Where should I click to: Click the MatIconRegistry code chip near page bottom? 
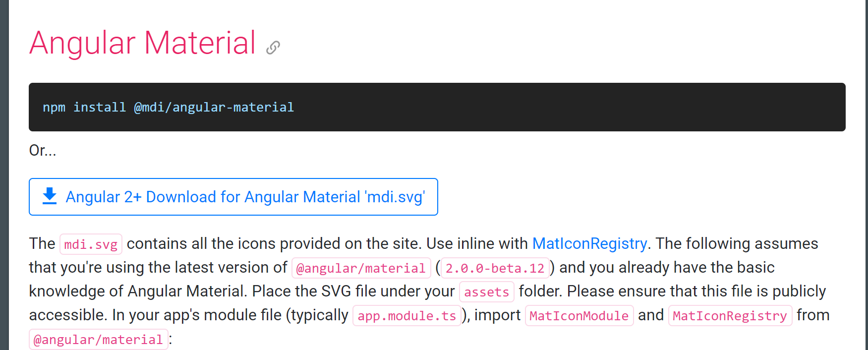pos(730,315)
